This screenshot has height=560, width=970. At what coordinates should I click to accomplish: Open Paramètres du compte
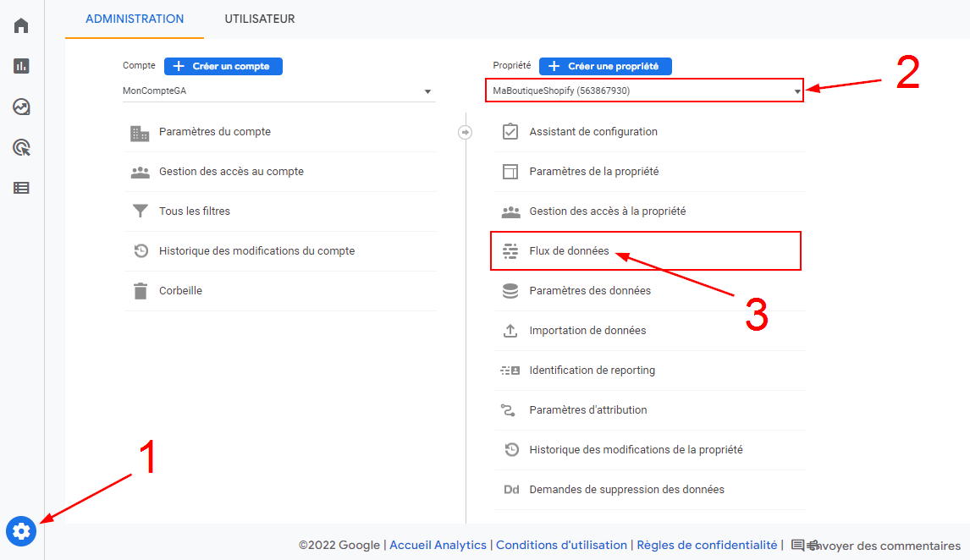[215, 132]
